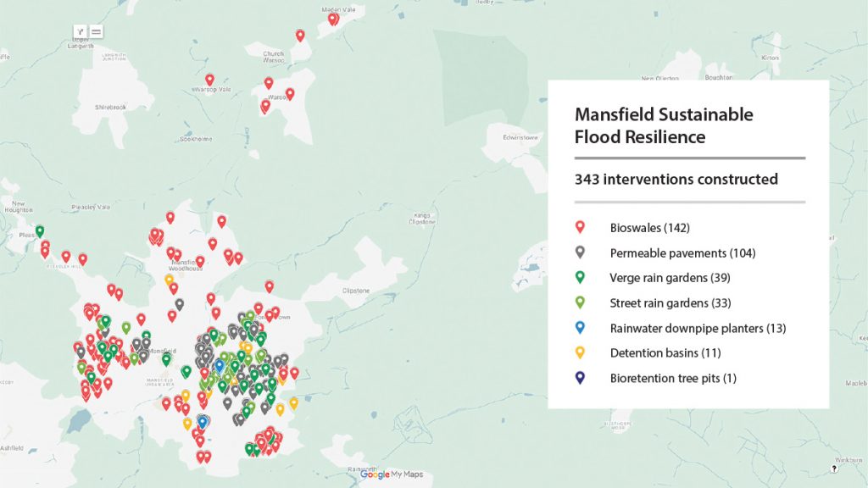Image resolution: width=868 pixels, height=488 pixels.
Task: Click the gray Permeable pavements legend pin
Action: click(x=581, y=252)
